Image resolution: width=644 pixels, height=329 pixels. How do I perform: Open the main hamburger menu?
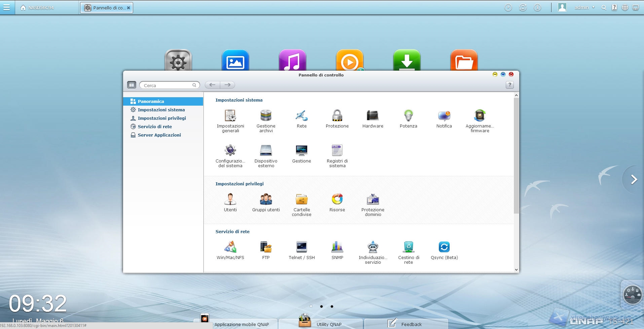pyautogui.click(x=7, y=7)
